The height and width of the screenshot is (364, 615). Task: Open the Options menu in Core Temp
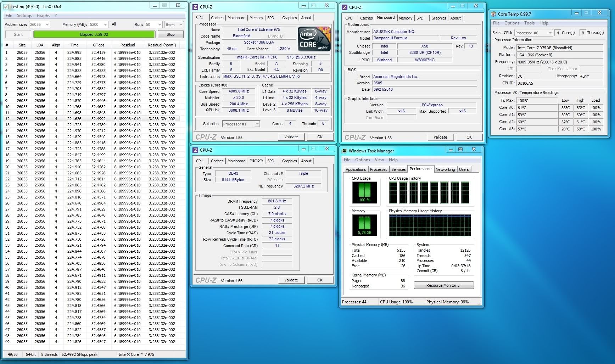click(x=512, y=23)
